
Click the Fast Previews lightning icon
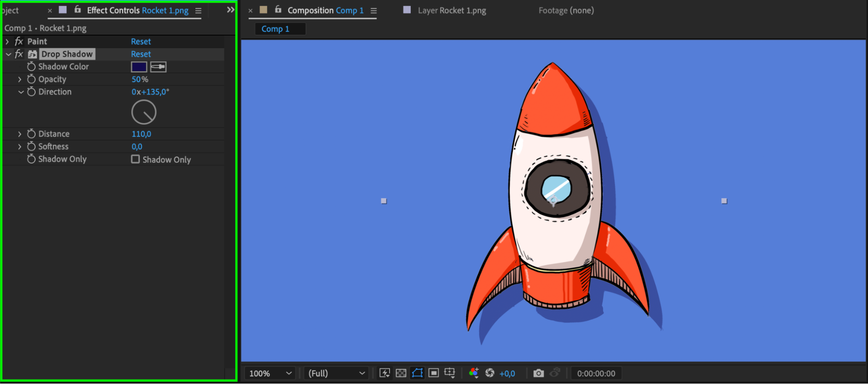coord(384,373)
